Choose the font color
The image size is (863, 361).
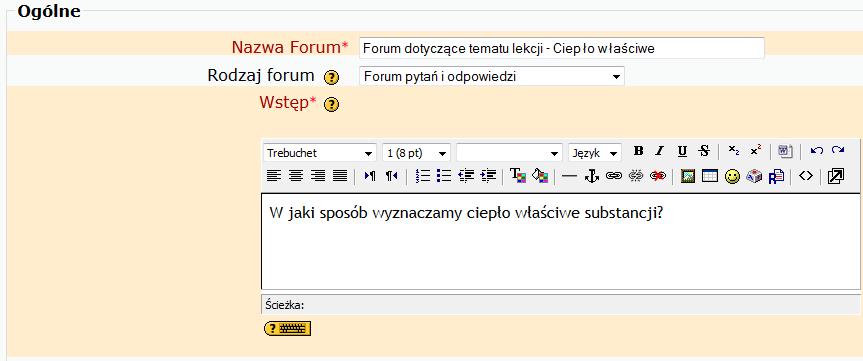518,176
